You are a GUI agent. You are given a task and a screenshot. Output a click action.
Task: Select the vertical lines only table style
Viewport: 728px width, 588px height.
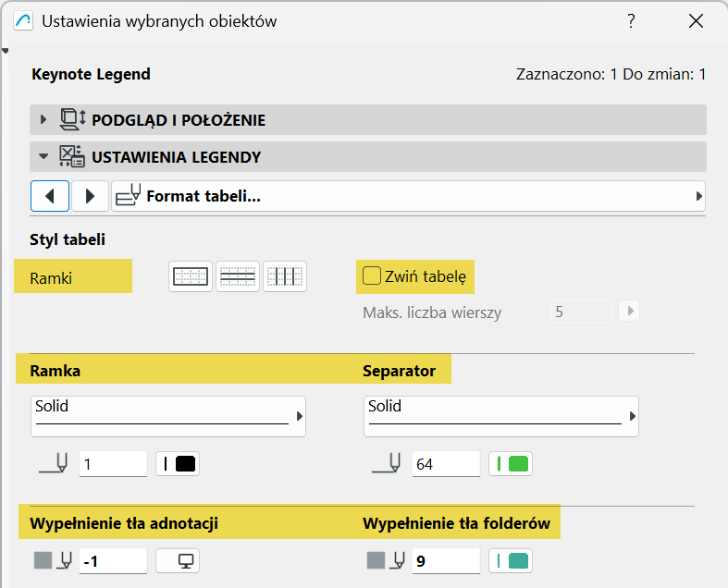(x=285, y=276)
